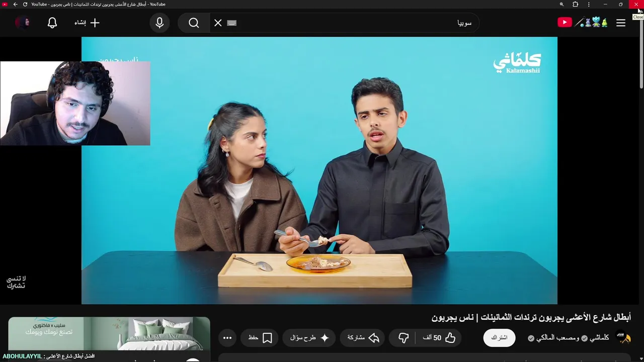644x362 pixels.
Task: Open the كلماشي channel avatar
Action: point(623,338)
